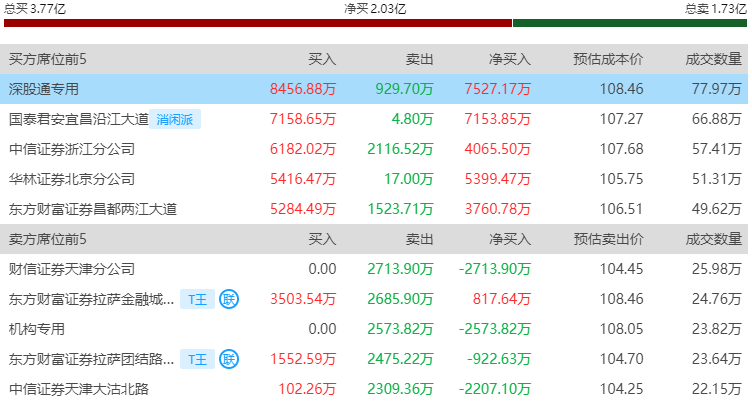Click the 7527.17万 net buy value
This screenshot has width=752, height=405.
point(497,89)
